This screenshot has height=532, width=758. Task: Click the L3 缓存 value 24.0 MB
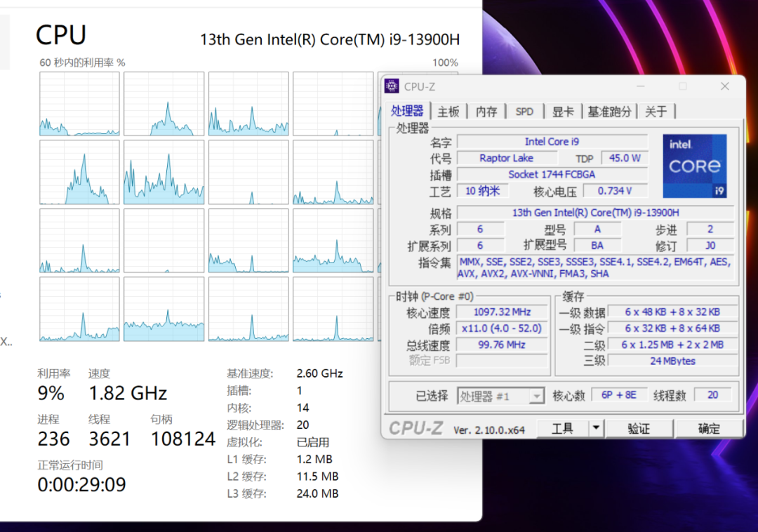point(317,493)
